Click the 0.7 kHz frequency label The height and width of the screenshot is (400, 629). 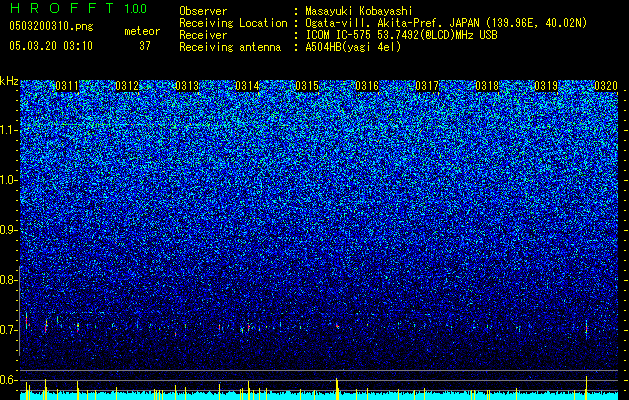9,330
